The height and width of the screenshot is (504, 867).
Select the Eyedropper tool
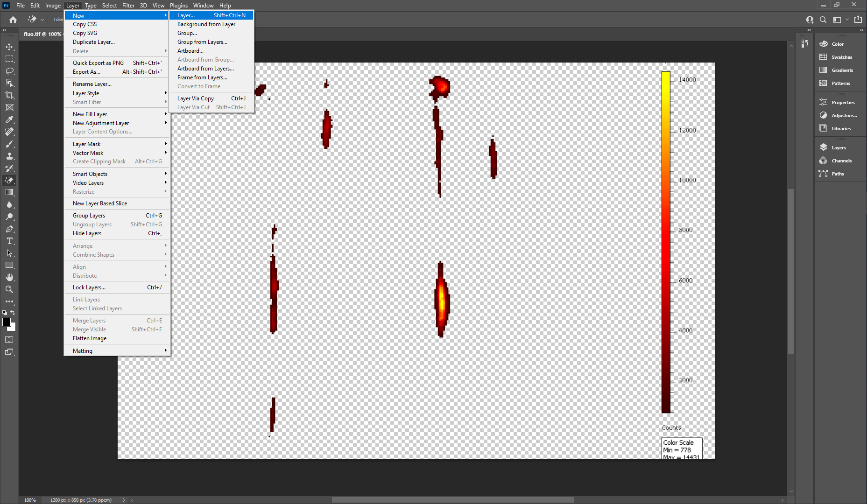click(9, 120)
